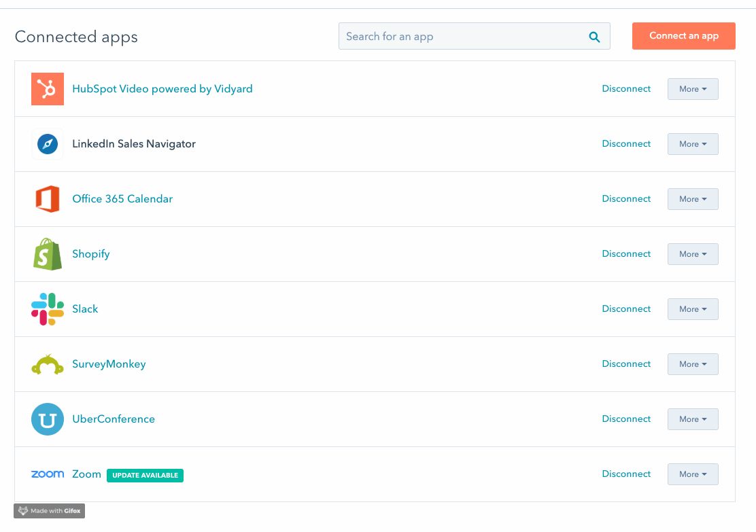Click the SurveyMonkey logo icon

(x=48, y=364)
